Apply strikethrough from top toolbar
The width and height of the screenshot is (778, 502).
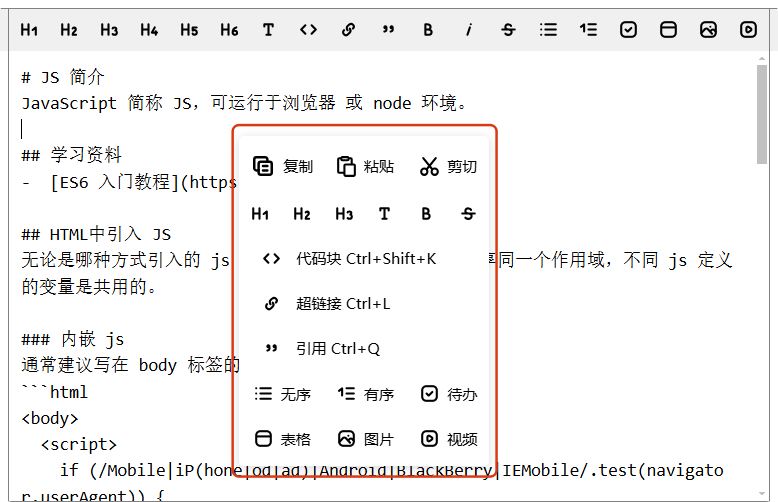pos(508,30)
